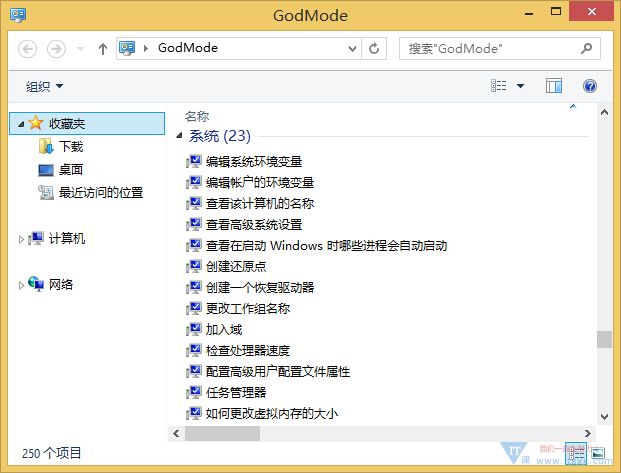Collapse the 收藏夹 tree node
The image size is (621, 473).
tap(21, 124)
